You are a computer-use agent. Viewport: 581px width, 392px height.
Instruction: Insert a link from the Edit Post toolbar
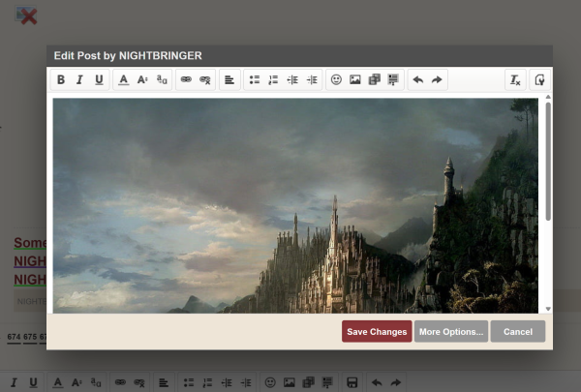click(186, 79)
